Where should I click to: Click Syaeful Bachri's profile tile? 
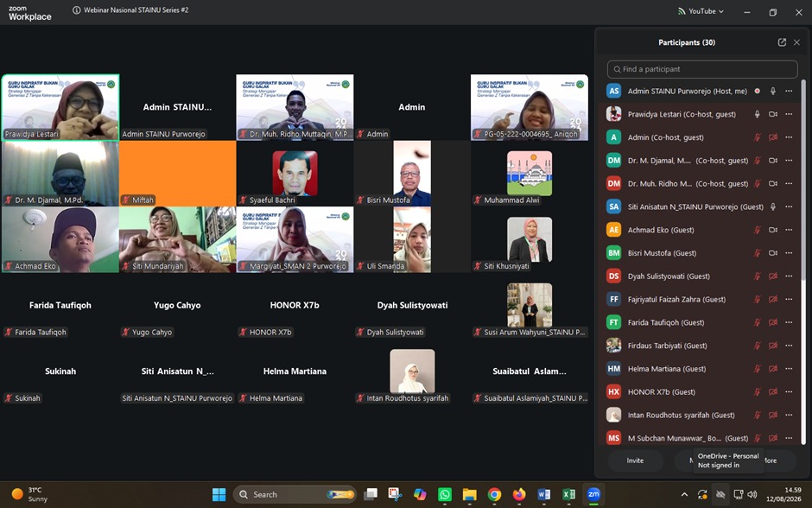295,174
